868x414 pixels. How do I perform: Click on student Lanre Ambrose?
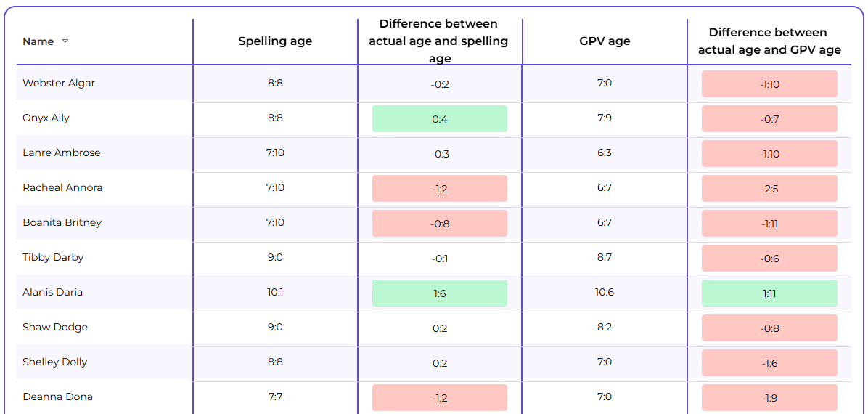click(x=62, y=153)
